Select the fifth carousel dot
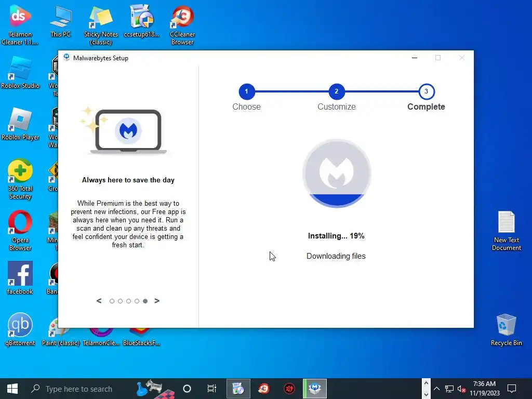 [x=145, y=301]
